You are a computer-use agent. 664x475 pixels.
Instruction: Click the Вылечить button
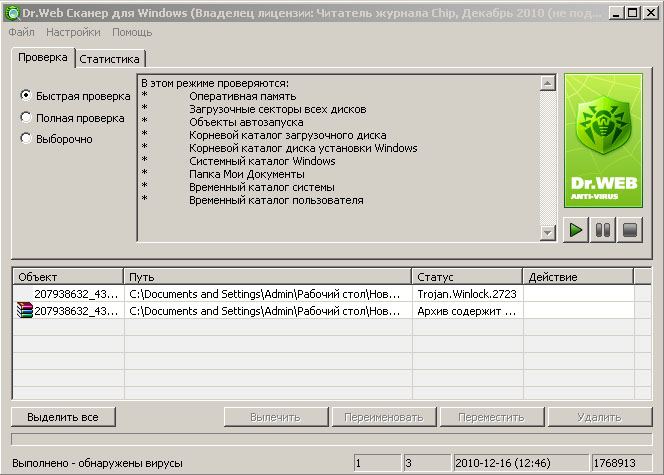coord(276,417)
